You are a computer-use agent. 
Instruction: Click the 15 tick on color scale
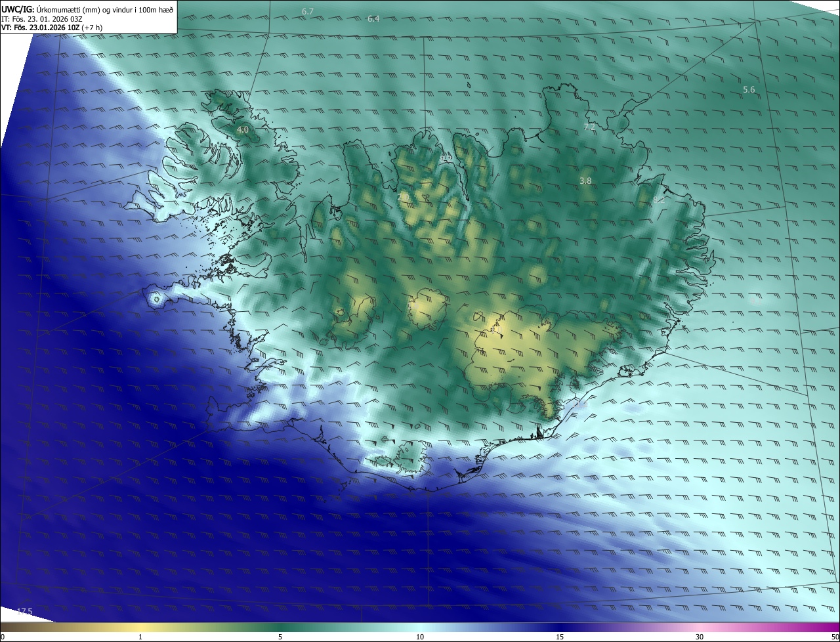(x=560, y=637)
